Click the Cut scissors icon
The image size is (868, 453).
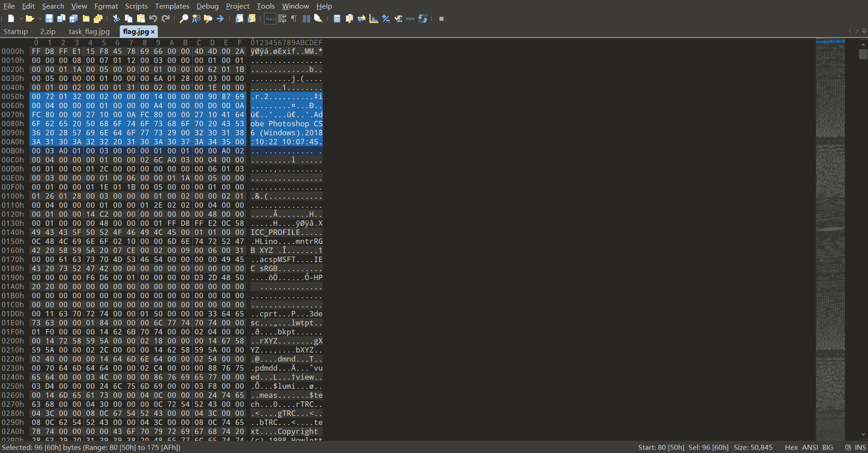(116, 19)
